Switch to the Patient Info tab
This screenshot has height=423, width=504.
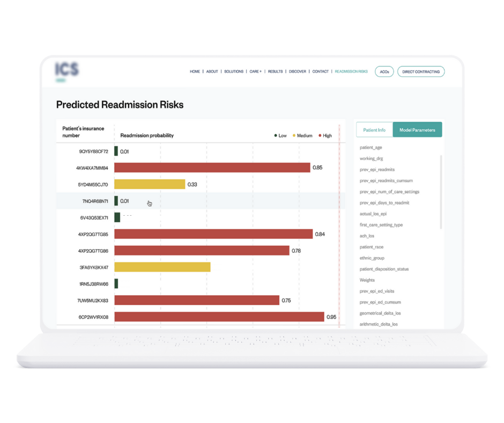pos(374,130)
